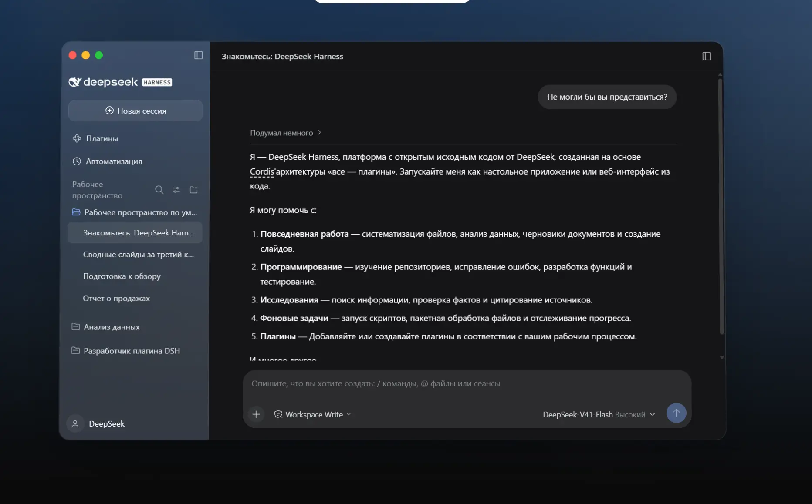This screenshot has height=504, width=812.
Task: Open the DeepSeek-V41-Flash model selector
Action: point(599,415)
